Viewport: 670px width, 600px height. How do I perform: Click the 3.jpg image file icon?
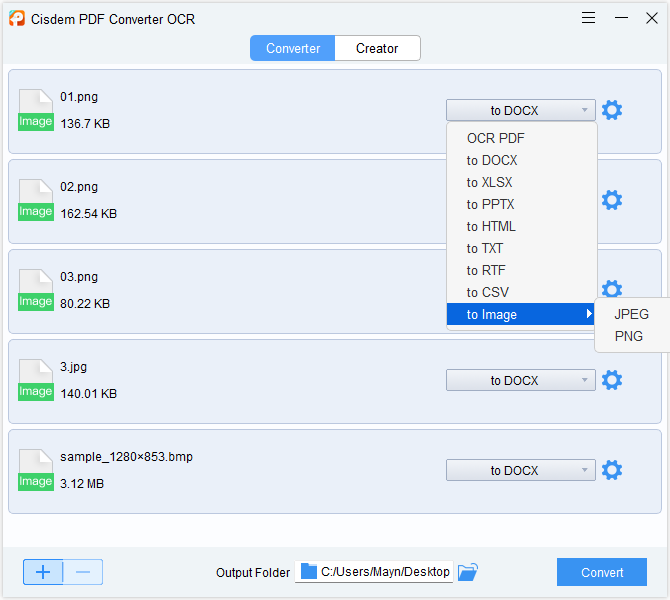point(36,380)
